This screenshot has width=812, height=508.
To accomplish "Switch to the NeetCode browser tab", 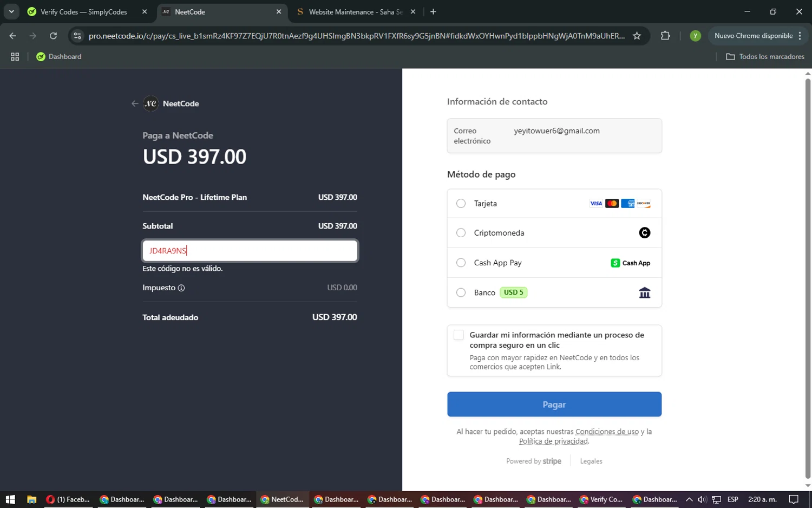I will coord(222,12).
